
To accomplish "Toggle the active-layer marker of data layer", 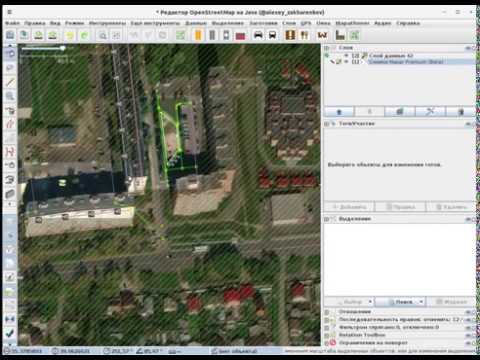I will pyautogui.click(x=327, y=56).
